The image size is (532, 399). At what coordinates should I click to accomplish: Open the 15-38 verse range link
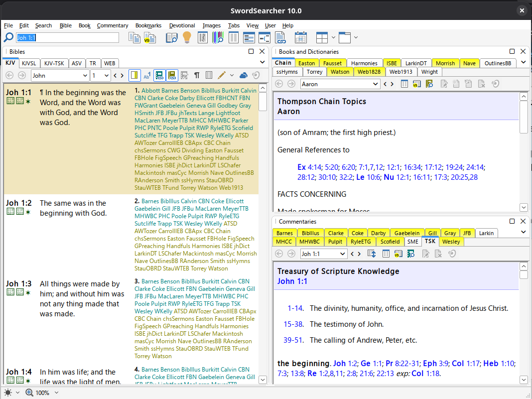pyautogui.click(x=293, y=324)
